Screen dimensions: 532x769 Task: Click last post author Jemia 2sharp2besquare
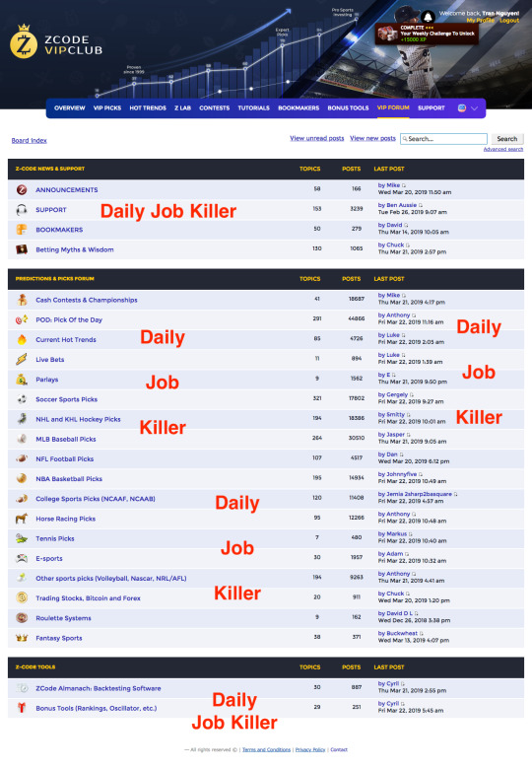pos(420,494)
